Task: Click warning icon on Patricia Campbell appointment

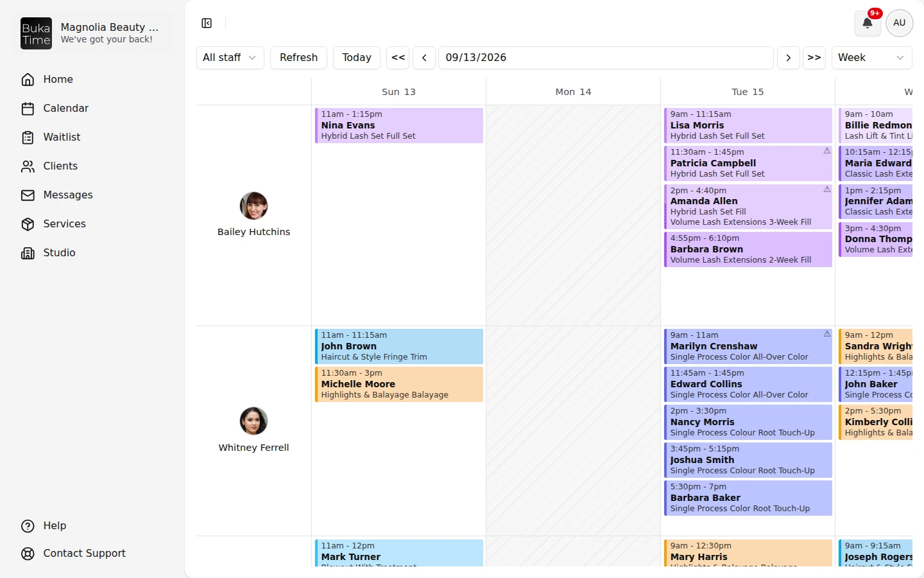Action: (x=827, y=151)
